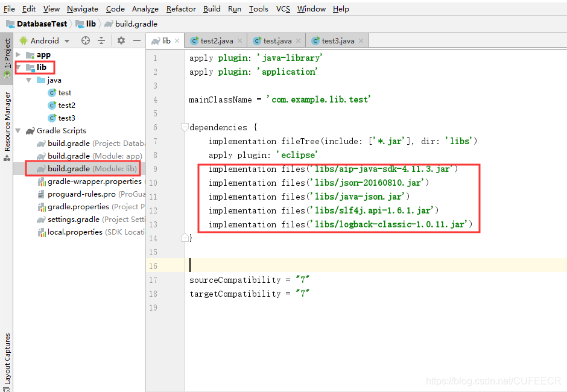This screenshot has height=392, width=567.
Task: Click line number 16 in gutter
Action: click(x=153, y=266)
